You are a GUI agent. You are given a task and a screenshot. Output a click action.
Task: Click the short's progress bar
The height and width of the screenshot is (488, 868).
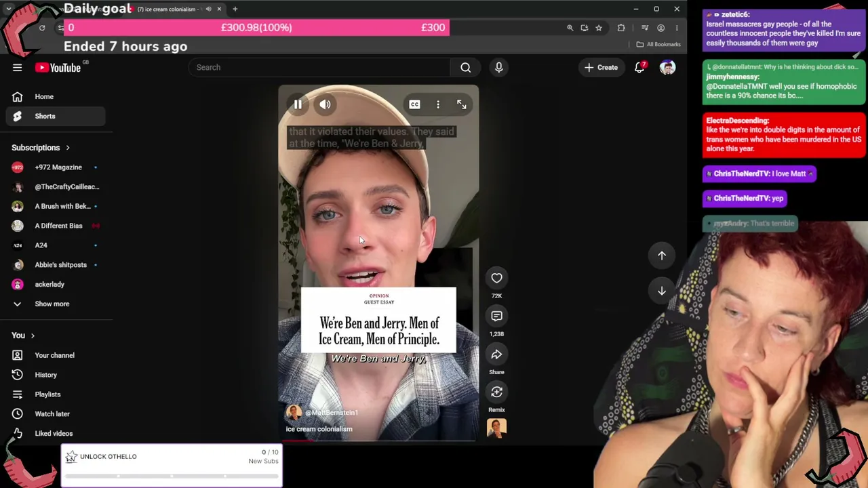(378, 440)
